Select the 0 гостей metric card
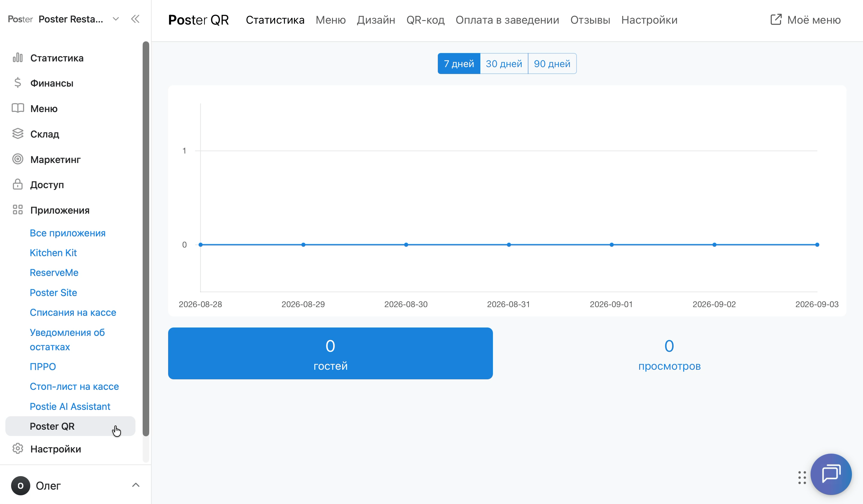 tap(331, 353)
